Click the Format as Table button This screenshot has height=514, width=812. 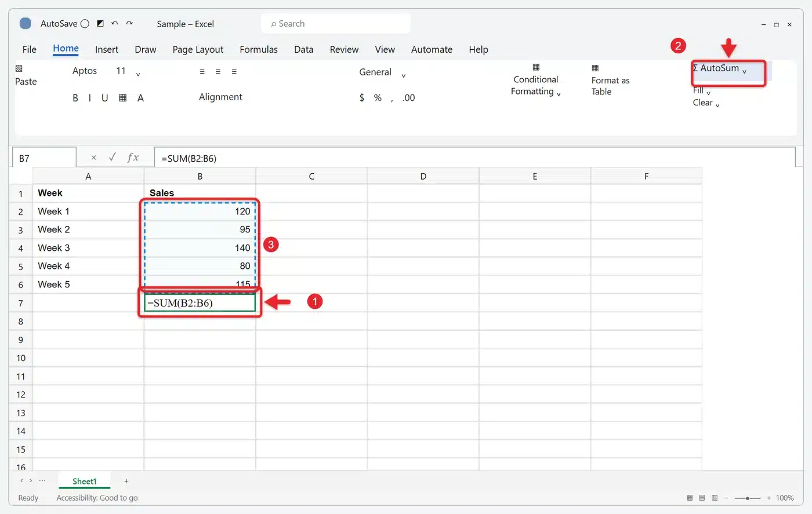[x=610, y=81]
